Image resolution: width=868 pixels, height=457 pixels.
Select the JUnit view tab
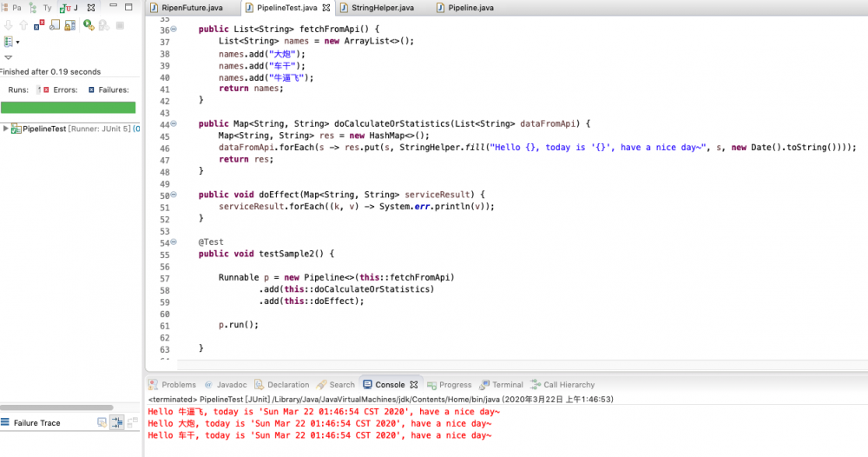69,8
